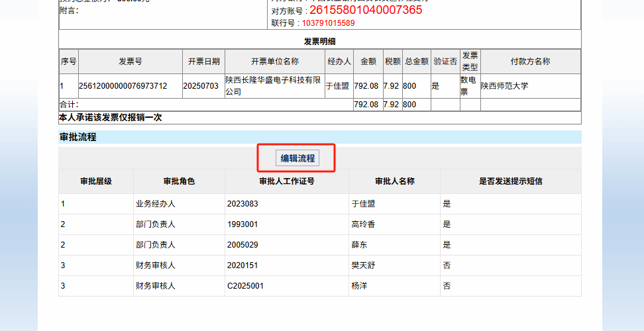
Task: Select approver name 高玲香
Action: coord(363,224)
